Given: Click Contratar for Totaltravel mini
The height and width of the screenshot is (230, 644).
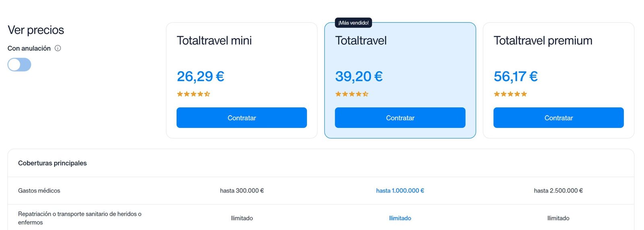Looking at the screenshot, I should tap(242, 118).
